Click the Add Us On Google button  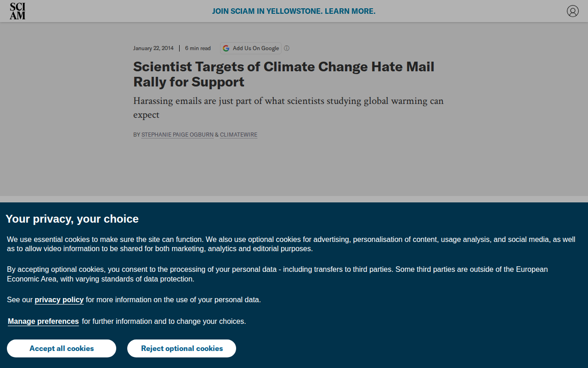pos(251,48)
